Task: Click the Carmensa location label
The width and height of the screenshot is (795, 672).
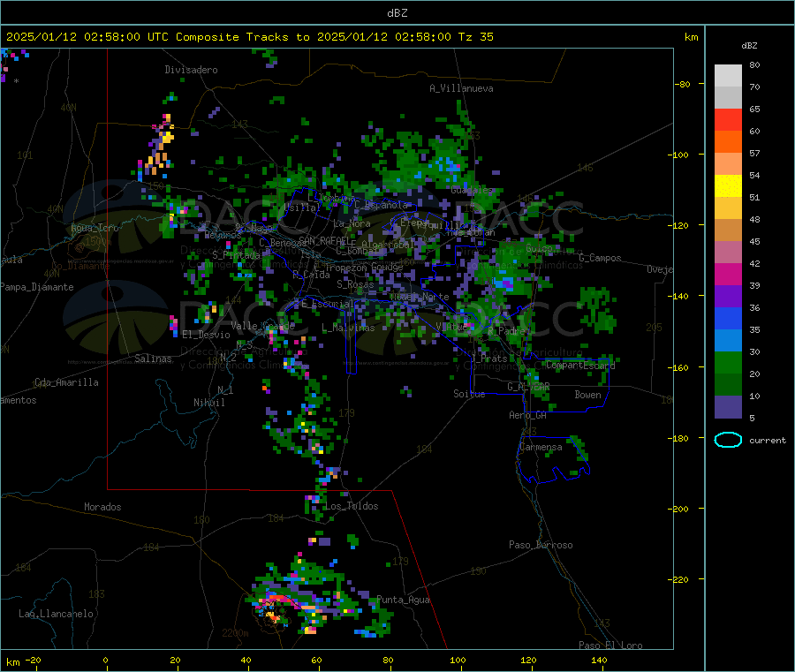Action: (541, 447)
